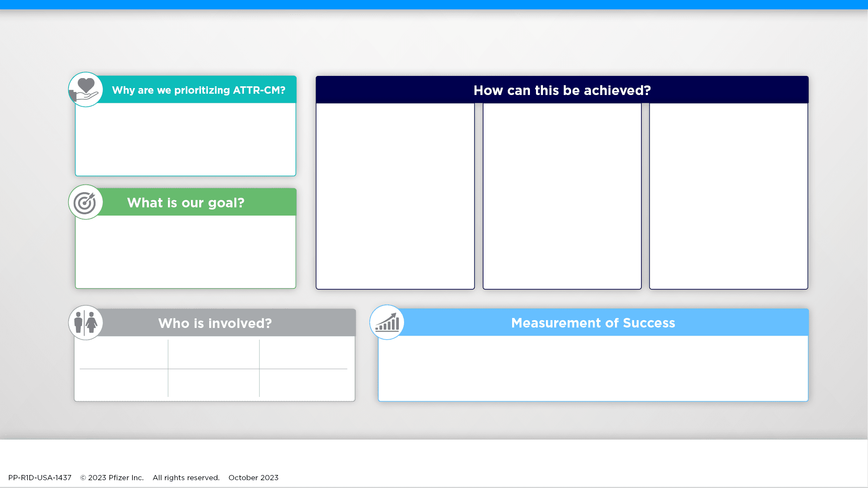Click blank box under 'What is our goal?'

coord(186,252)
